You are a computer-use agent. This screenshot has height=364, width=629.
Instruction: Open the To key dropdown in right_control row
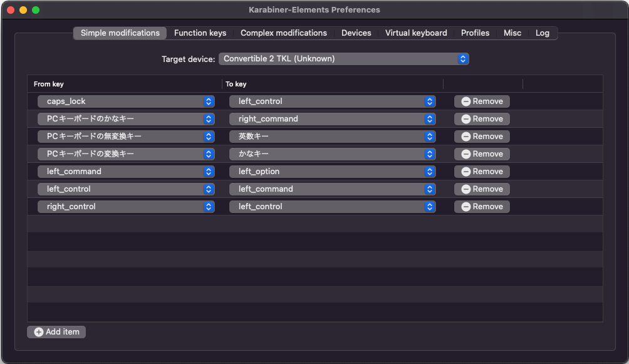coord(333,207)
